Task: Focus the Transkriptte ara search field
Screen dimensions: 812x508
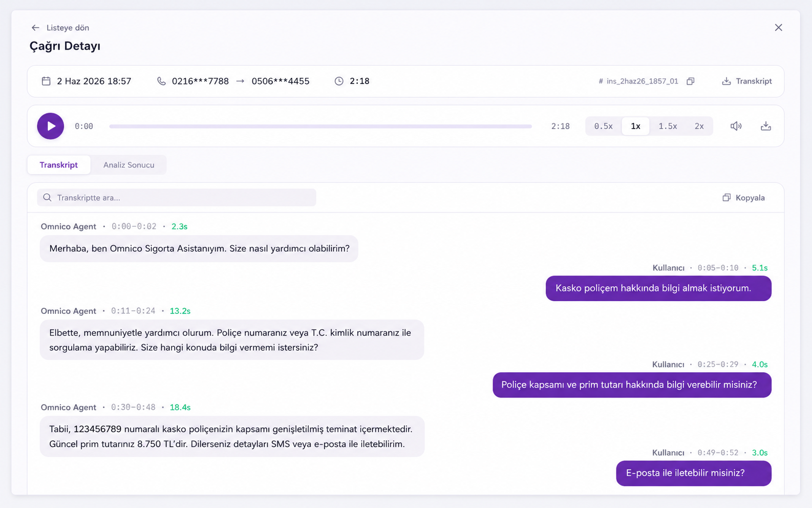Action: click(177, 198)
